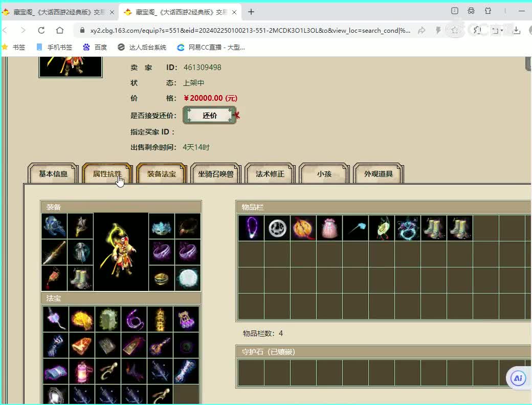532x405 pixels.
Task: Select the dark brown necklace in equipment panel
Action: tap(188, 226)
